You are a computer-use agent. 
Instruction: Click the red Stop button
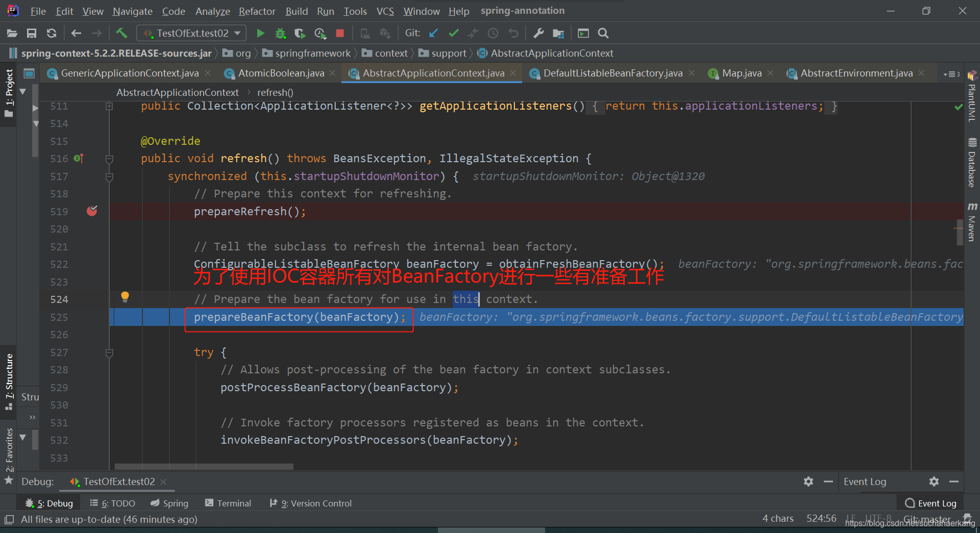[x=340, y=33]
